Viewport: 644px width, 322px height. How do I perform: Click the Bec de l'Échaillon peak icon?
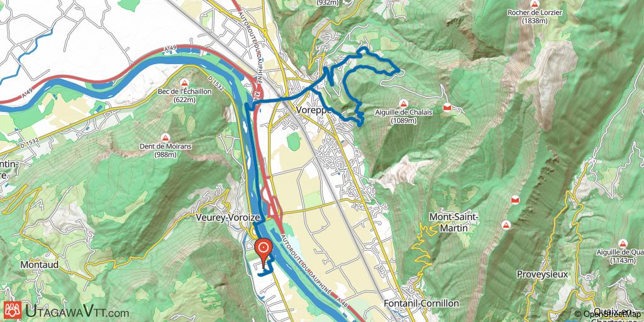[x=184, y=82]
